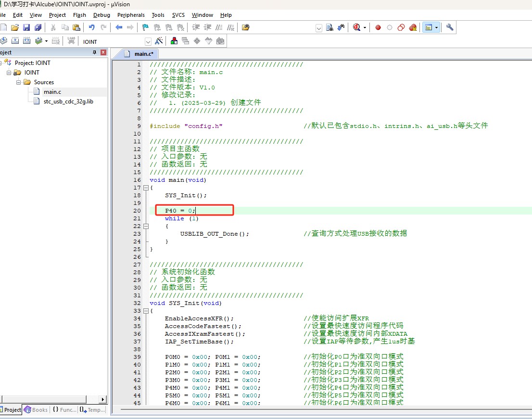The image size is (532, 419).
Task: Comment the selection with the comment icon
Action: tap(219, 27)
